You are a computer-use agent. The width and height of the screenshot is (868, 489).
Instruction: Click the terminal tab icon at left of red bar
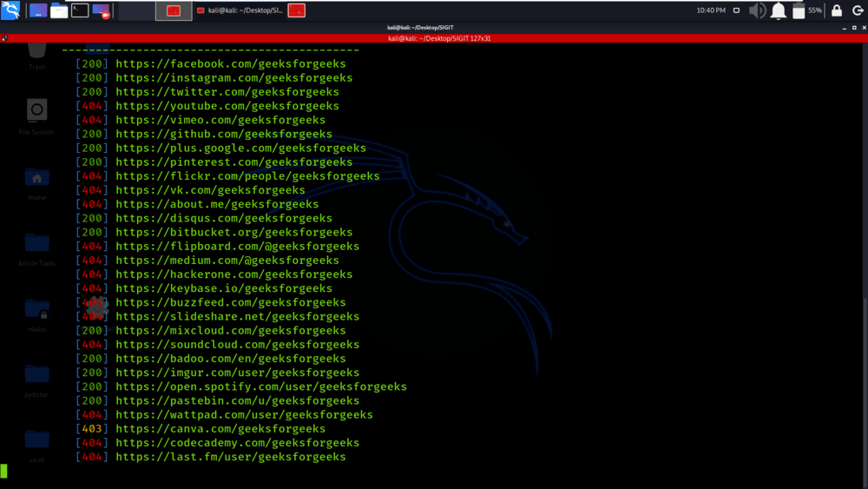click(x=4, y=38)
